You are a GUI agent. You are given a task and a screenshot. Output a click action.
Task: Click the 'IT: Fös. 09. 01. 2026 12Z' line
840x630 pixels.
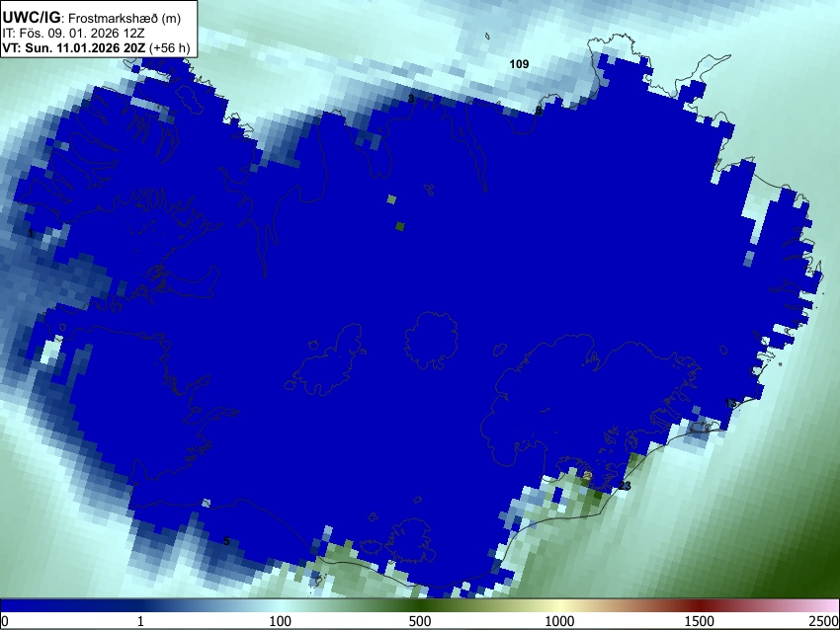coord(73,34)
